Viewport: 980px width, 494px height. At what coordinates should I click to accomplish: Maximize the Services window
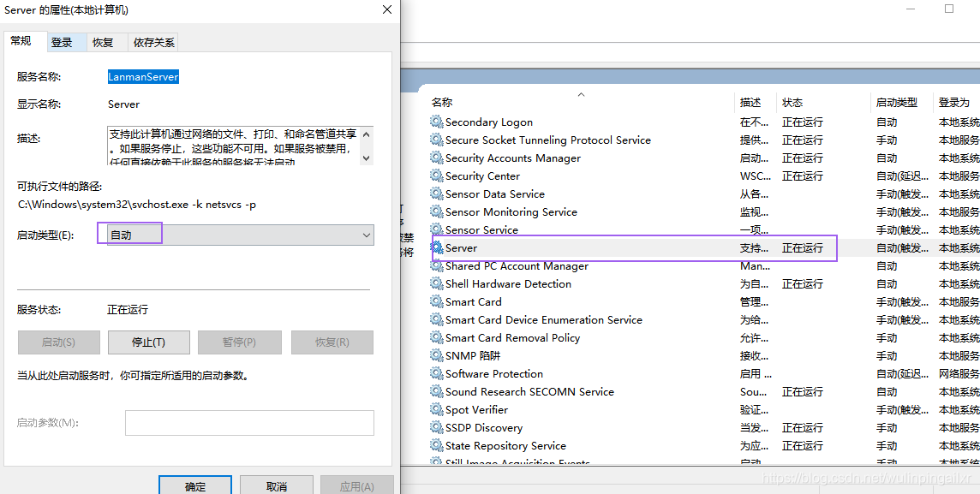click(x=949, y=9)
